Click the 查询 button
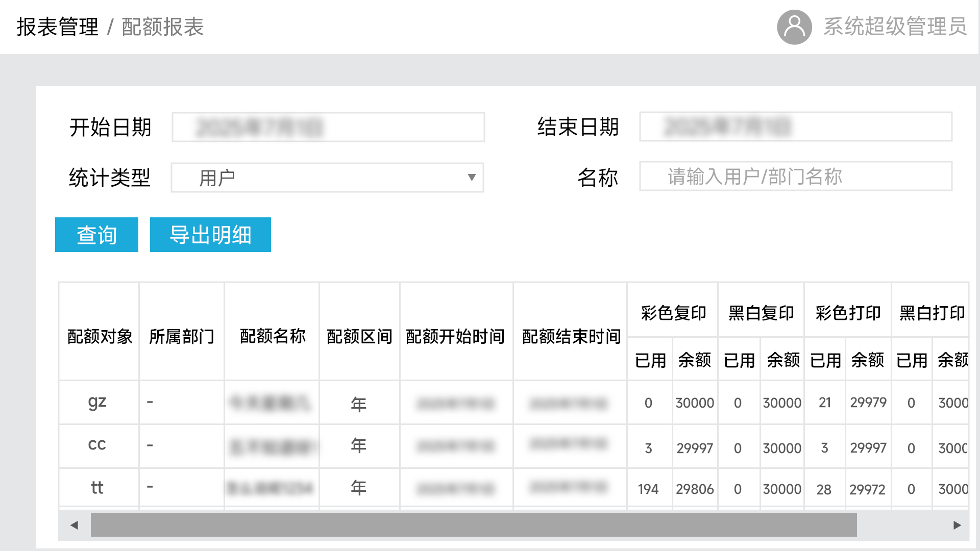Screen dimensions: 980x551 click(x=96, y=235)
